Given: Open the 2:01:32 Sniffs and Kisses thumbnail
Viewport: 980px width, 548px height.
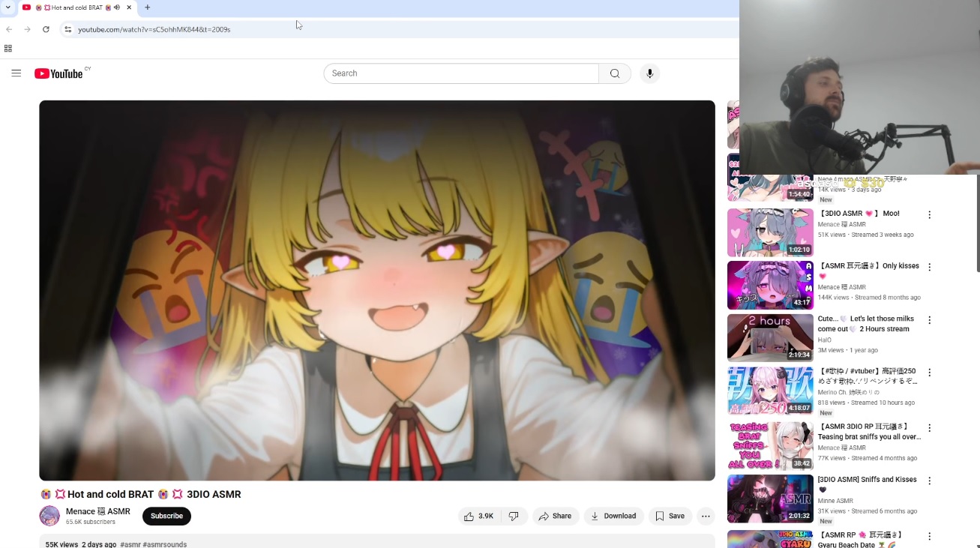Looking at the screenshot, I should point(770,499).
